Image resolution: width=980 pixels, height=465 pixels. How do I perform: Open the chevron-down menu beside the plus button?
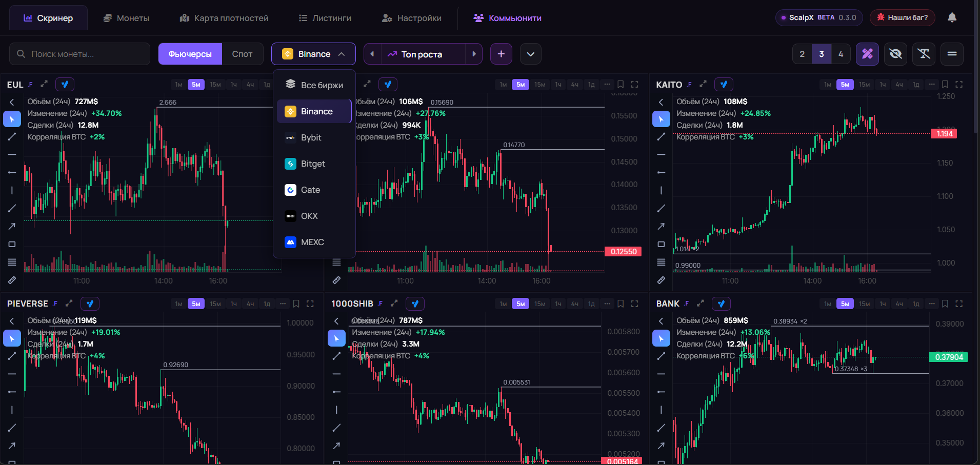531,54
